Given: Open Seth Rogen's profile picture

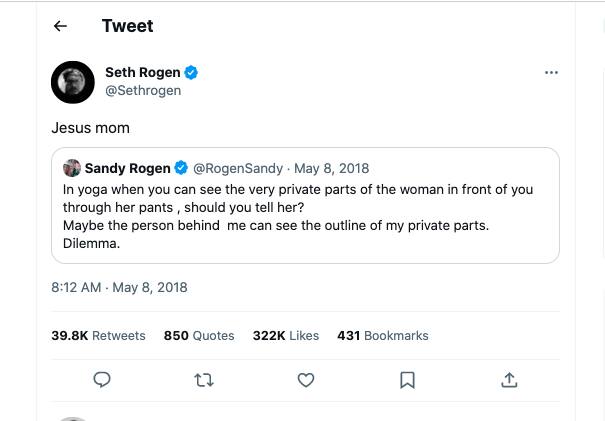Looking at the screenshot, I should tap(73, 82).
